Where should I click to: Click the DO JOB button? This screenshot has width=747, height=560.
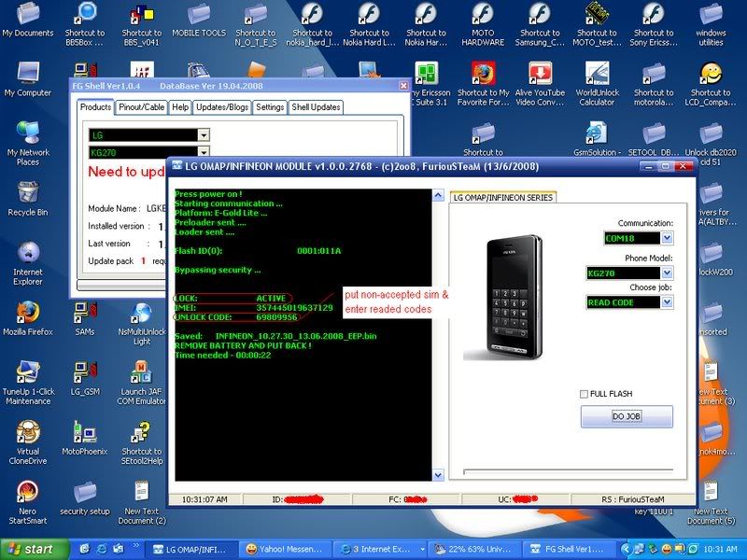coord(627,416)
